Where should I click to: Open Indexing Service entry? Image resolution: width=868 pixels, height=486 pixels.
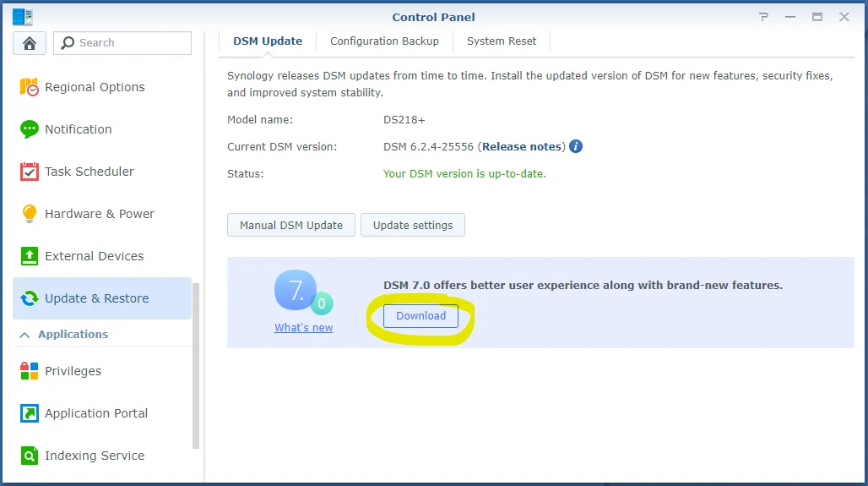pos(102,456)
